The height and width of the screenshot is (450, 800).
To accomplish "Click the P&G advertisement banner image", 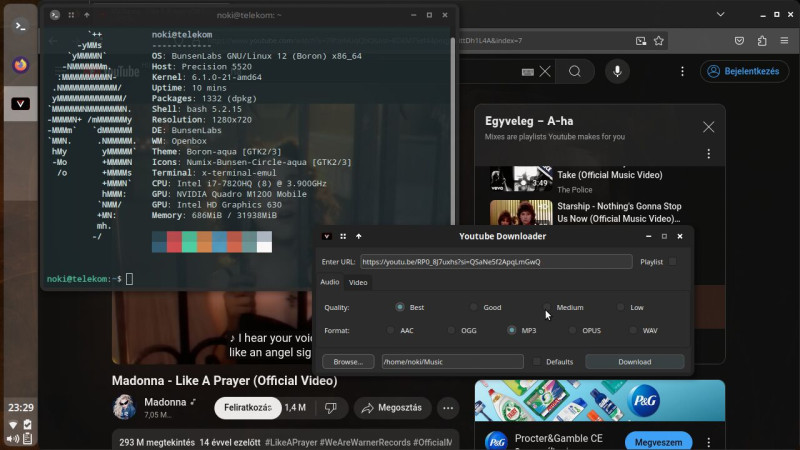I will pyautogui.click(x=599, y=401).
